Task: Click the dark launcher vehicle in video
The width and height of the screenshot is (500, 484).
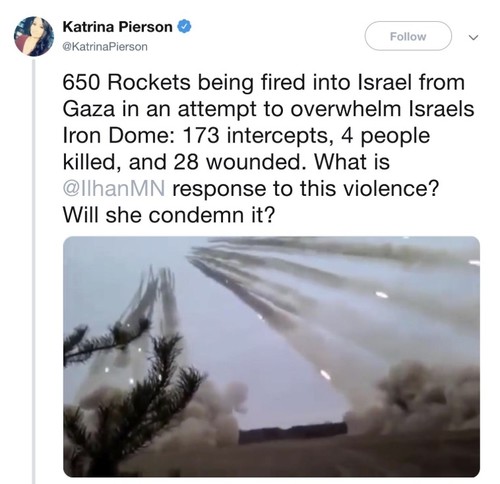Action: (293, 432)
